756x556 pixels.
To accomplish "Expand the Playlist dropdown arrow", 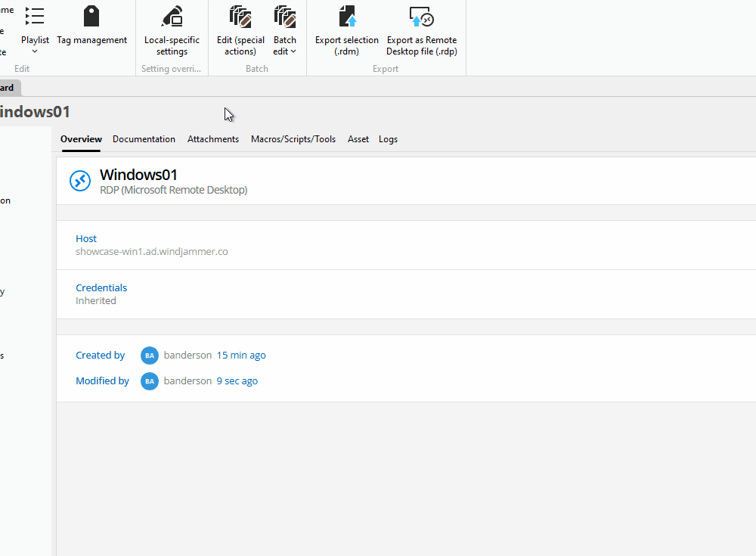I will coord(35,50).
